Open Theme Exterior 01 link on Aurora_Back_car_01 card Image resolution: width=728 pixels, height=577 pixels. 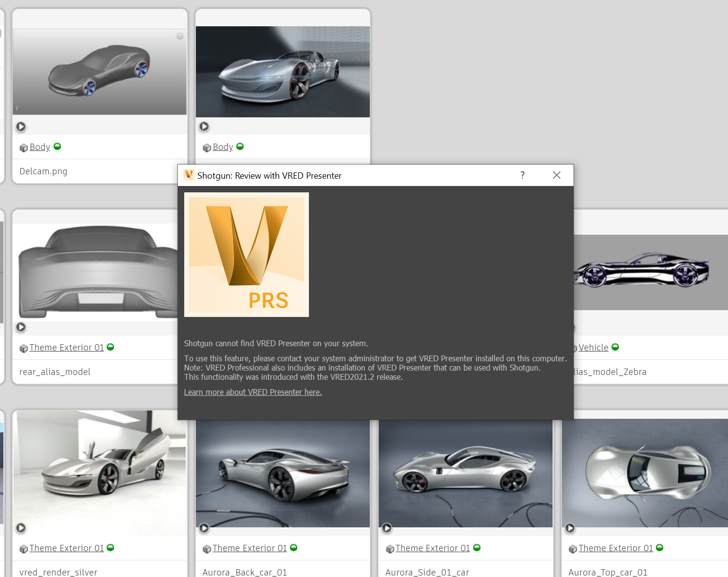pos(250,548)
